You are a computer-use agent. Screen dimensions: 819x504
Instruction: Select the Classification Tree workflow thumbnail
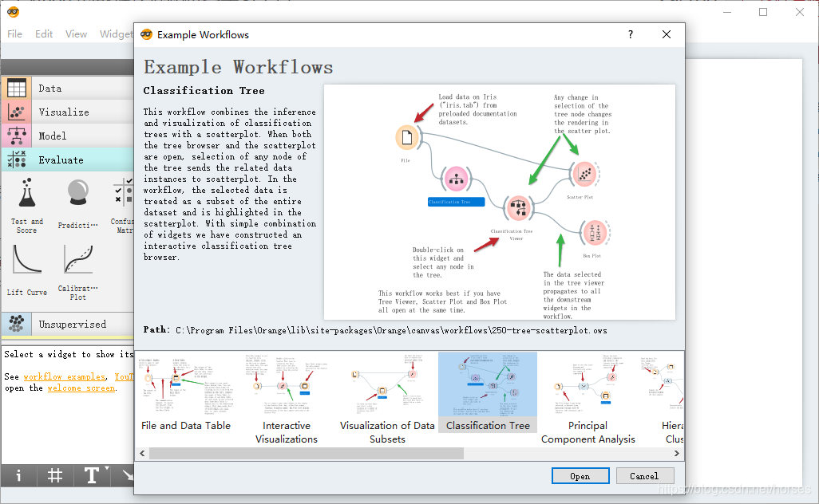click(x=488, y=392)
